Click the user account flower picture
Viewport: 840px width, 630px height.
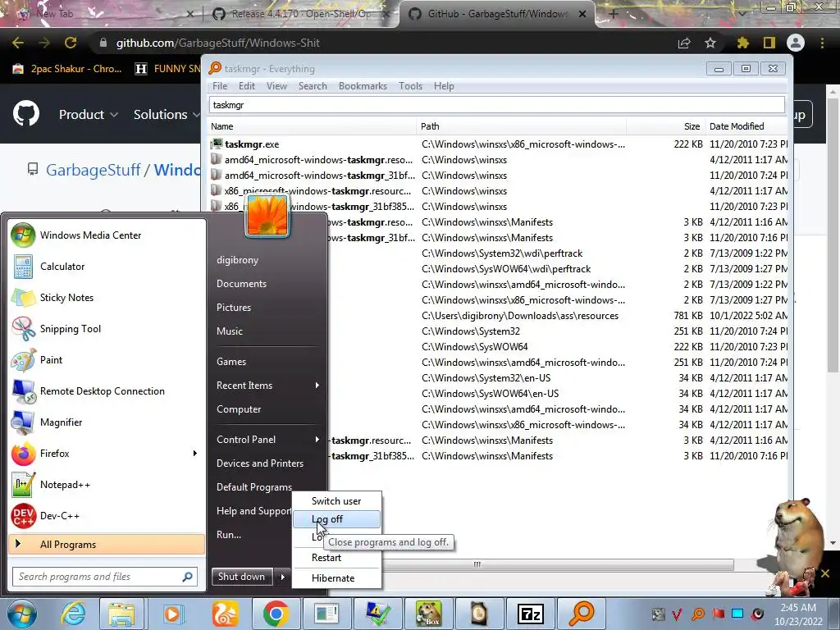pyautogui.click(x=267, y=216)
